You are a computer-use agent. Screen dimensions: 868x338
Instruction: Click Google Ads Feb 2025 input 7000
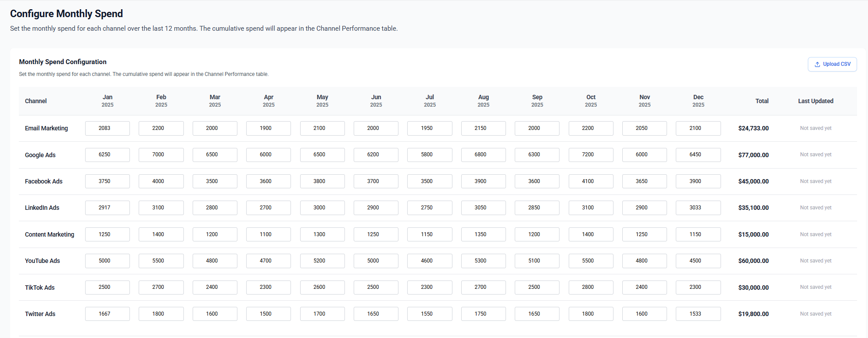coord(161,155)
